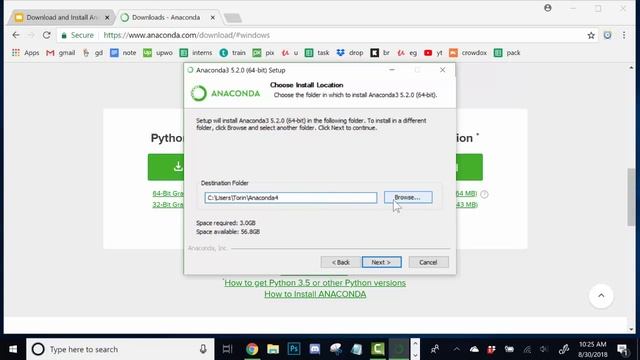The height and width of the screenshot is (360, 640).
Task: Click the Cortana microphone icon
Action: pyautogui.click(x=203, y=349)
